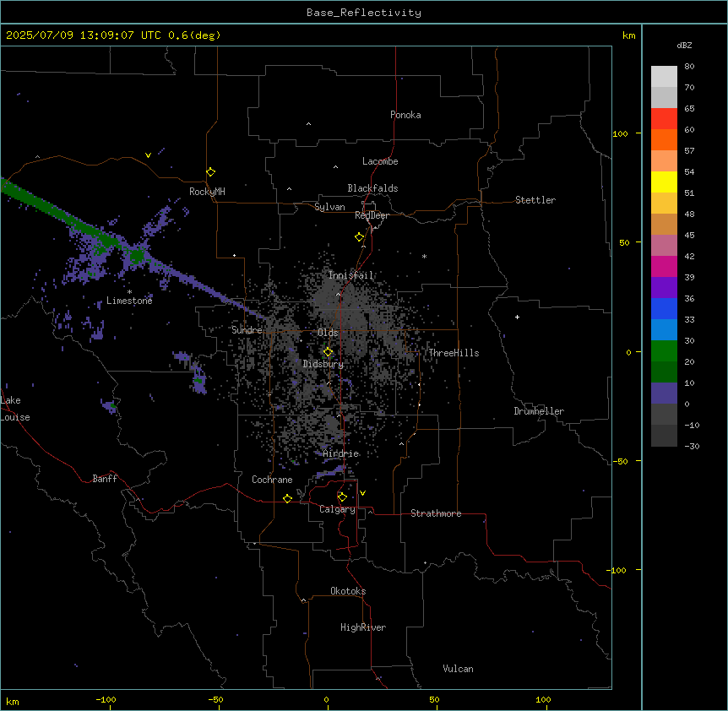This screenshot has height=711, width=728.
Task: Pick the royal blue 33-36 dBZ legend color
Action: 664,308
